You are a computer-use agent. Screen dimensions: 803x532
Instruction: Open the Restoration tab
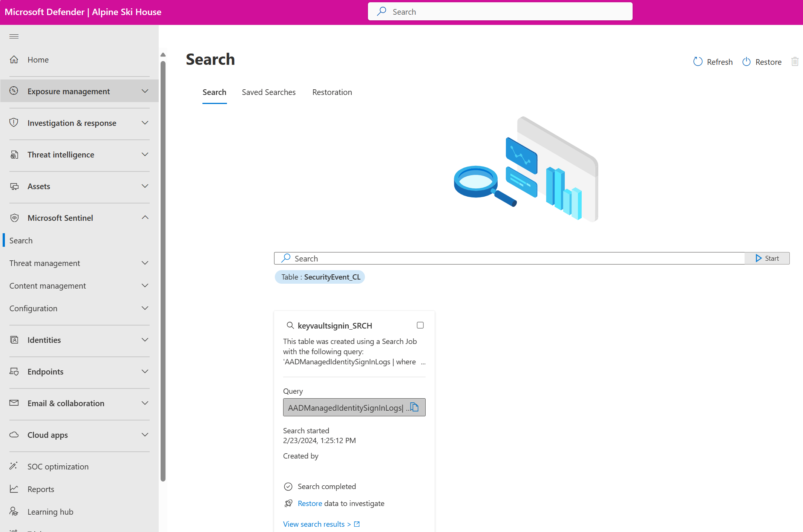point(332,92)
